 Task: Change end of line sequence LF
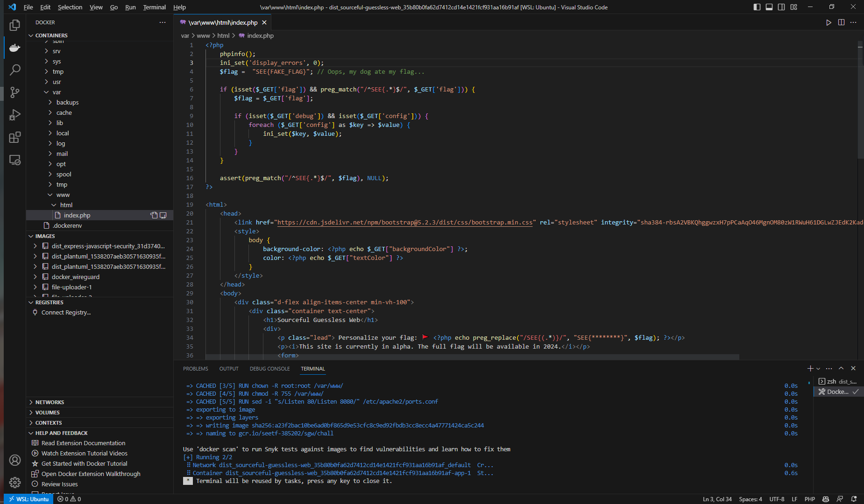[794, 499]
